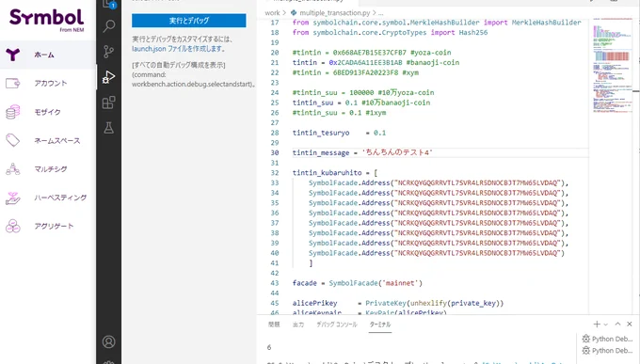This screenshot has height=364, width=640.
Task: Click the Symbol from NEM logo
Action: click(46, 20)
